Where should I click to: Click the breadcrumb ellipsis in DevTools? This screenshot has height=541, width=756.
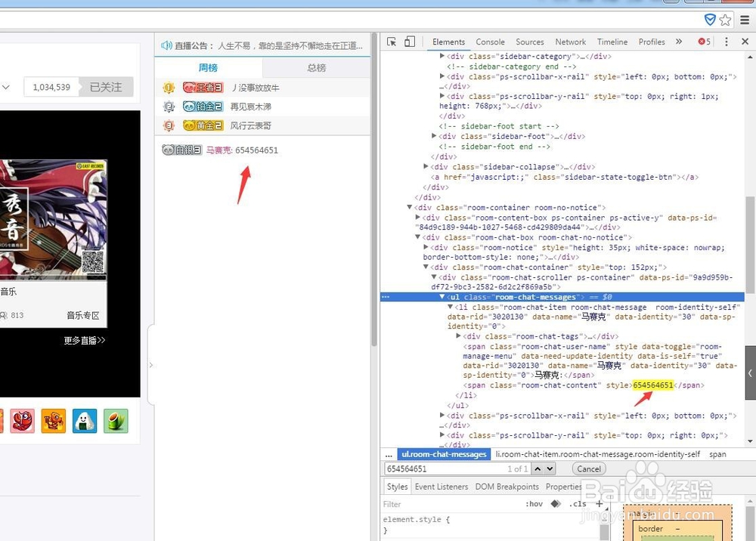coord(389,454)
